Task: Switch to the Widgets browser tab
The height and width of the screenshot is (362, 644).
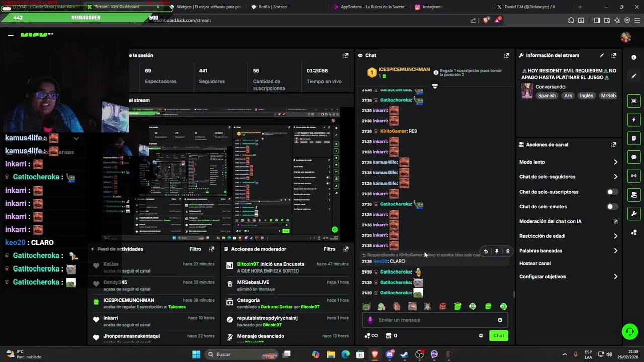Action: 205,7
